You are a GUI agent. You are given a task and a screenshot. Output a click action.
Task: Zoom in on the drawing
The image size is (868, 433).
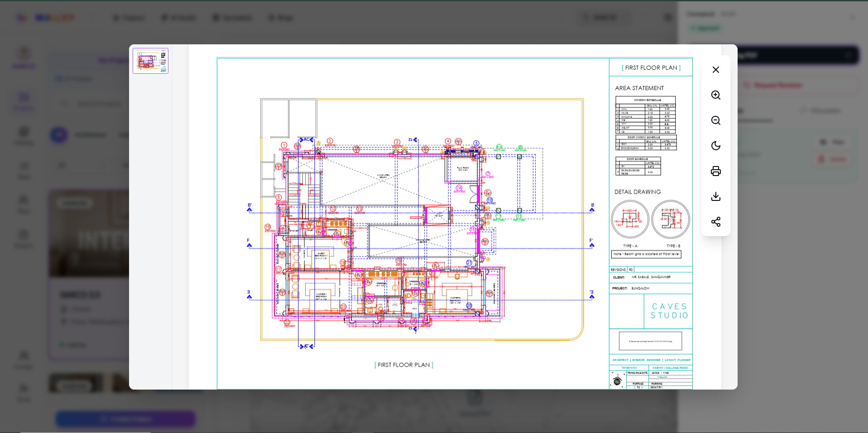(x=715, y=95)
